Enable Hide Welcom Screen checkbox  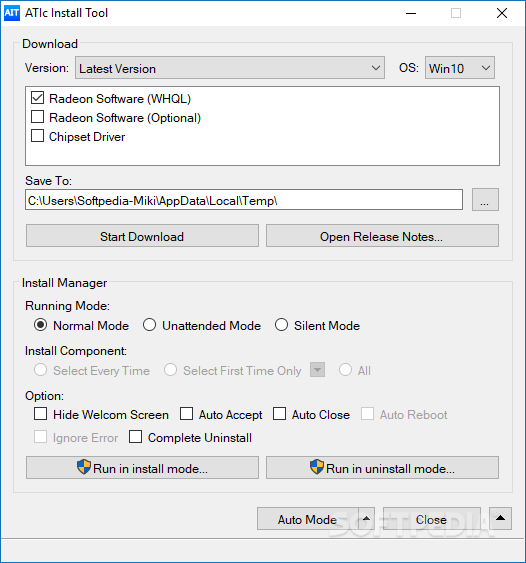pos(41,414)
